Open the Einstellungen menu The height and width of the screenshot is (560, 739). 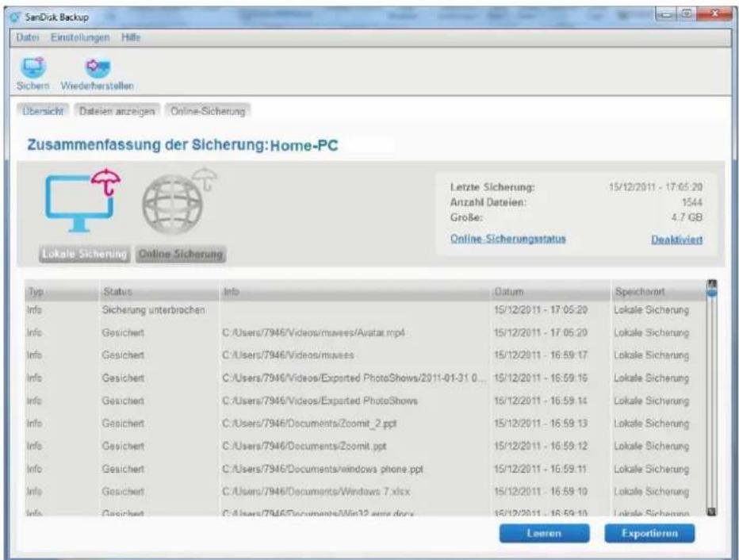[x=80, y=37]
